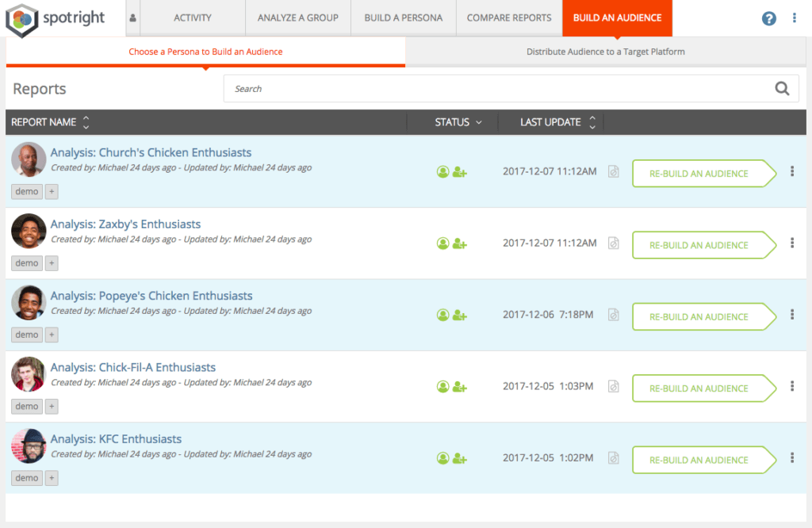Viewport: 812px width, 528px height.
Task: Sort by Report Name column arrows
Action: [x=86, y=122]
